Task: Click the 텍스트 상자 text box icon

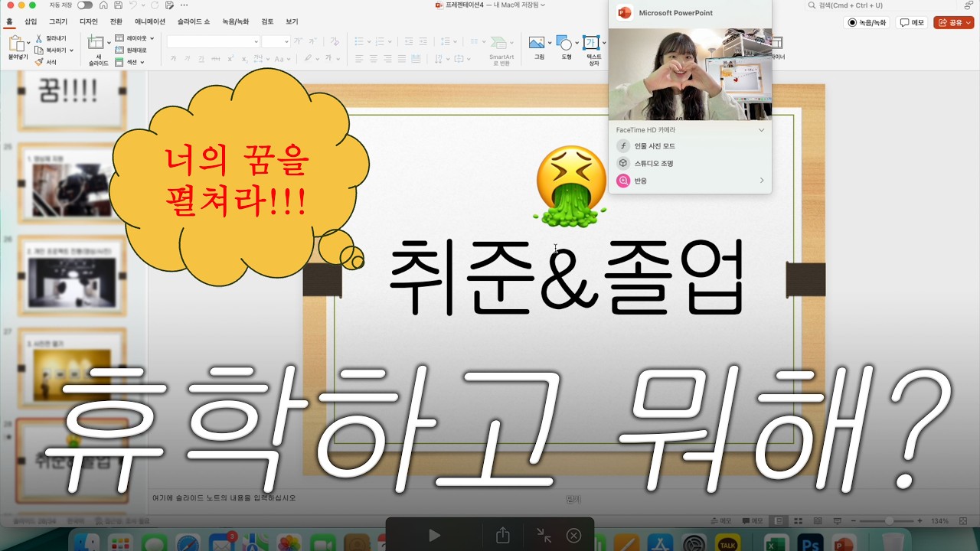Action: [591, 43]
